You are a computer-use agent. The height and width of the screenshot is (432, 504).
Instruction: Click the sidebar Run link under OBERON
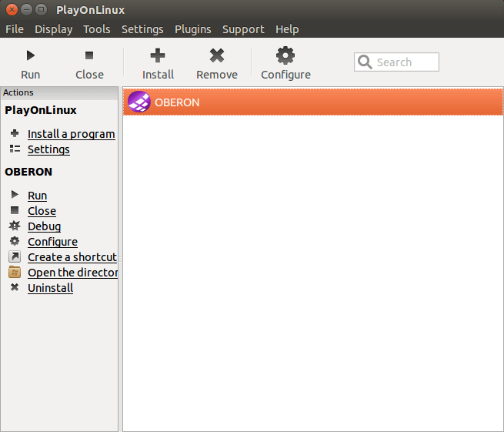click(37, 196)
